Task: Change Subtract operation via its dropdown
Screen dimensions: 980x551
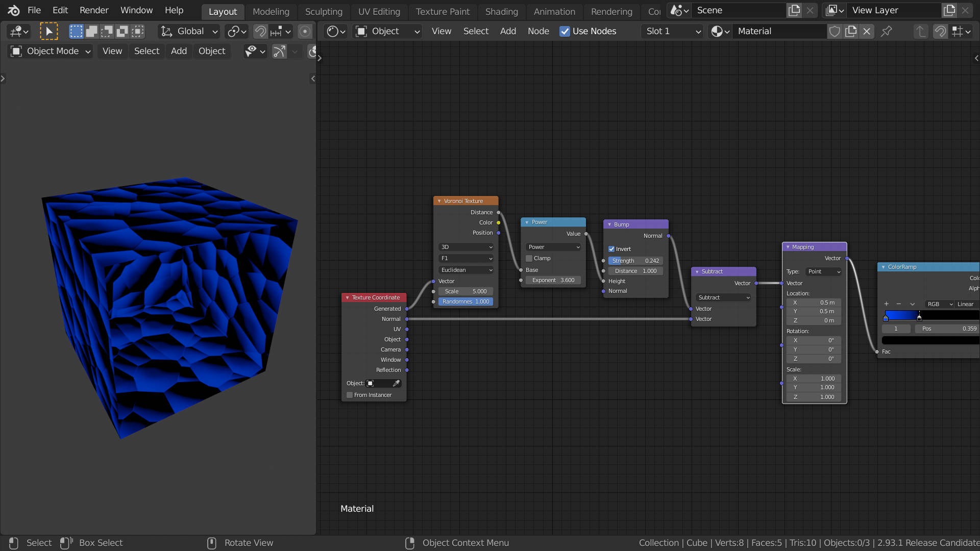Action: [723, 297]
